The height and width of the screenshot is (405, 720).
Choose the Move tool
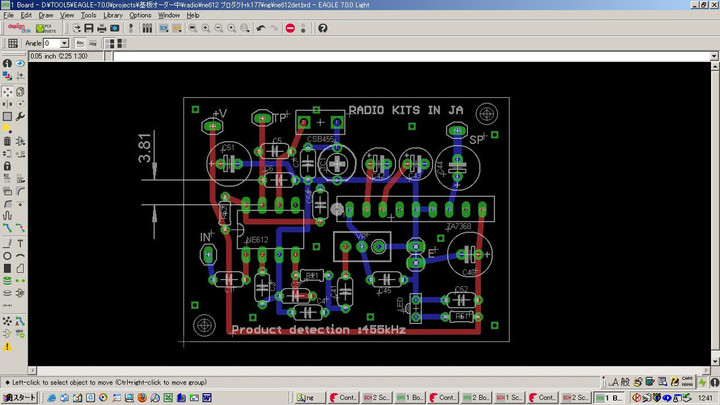[7, 91]
